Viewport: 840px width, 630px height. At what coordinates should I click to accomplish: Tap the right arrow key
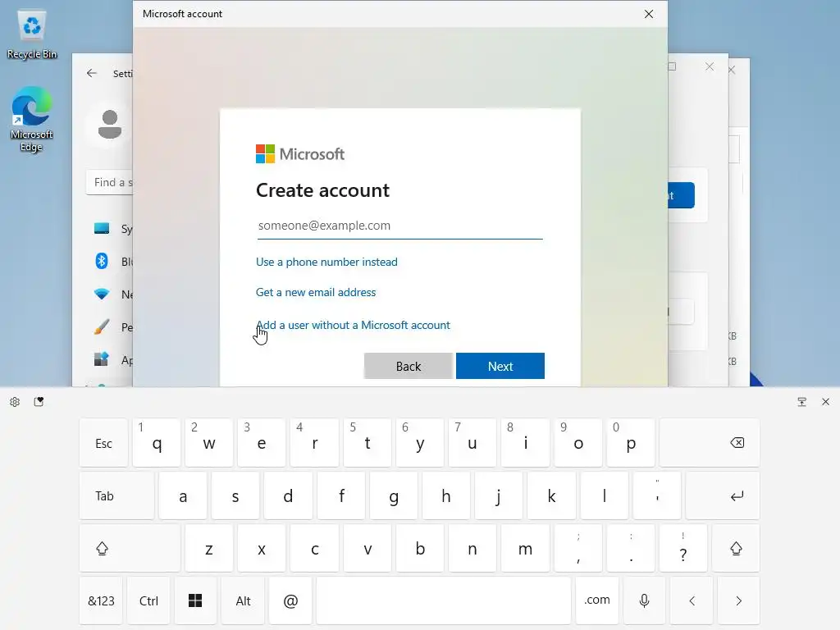[739, 600]
